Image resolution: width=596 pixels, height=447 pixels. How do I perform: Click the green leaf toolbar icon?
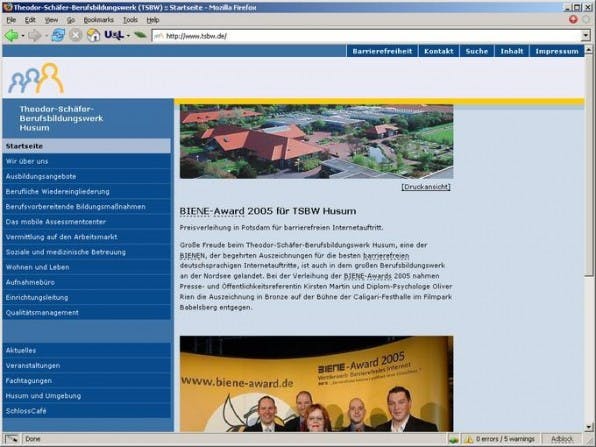(x=140, y=35)
